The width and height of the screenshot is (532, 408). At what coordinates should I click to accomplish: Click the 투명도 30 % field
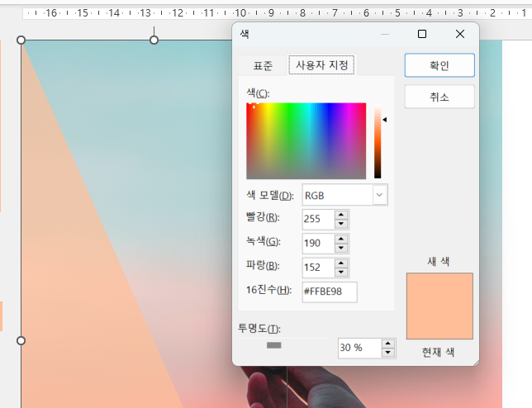point(359,348)
